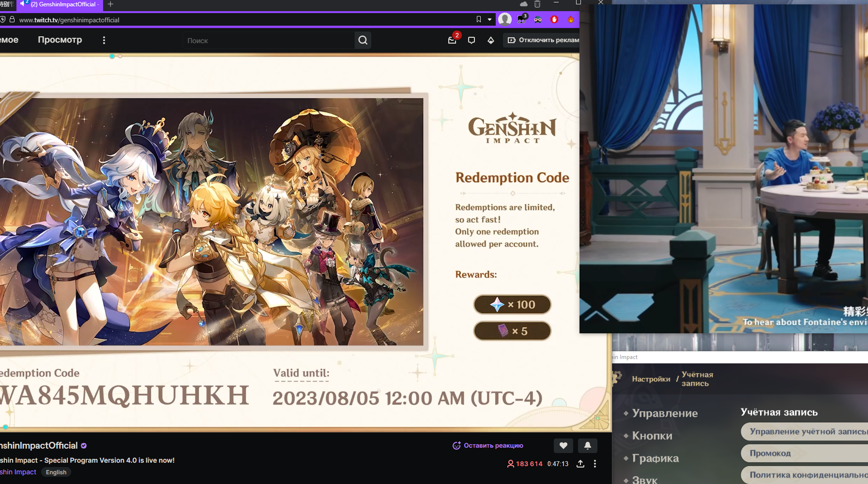Click the purple book ×5 reward badge
Image resolution: width=868 pixels, height=484 pixels.
pos(512,331)
